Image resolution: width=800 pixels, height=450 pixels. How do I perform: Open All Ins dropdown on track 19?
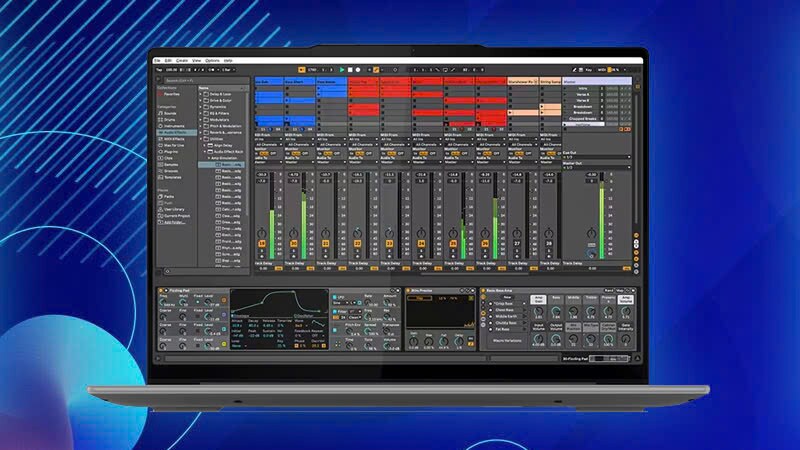[x=268, y=139]
